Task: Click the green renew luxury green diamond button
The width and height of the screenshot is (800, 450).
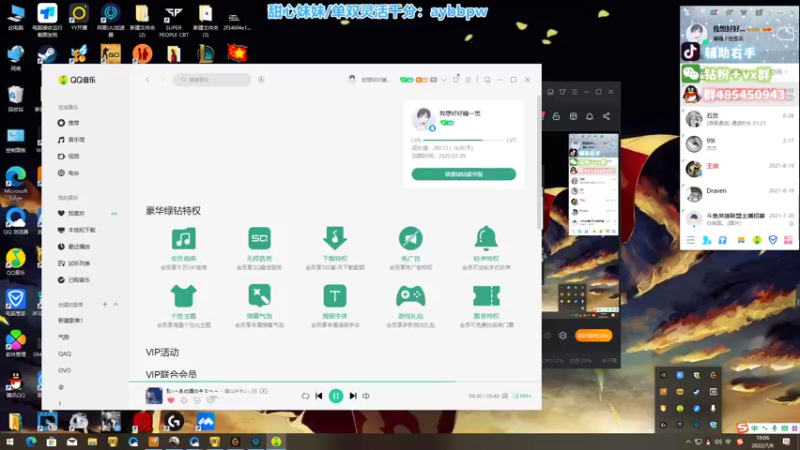Action: 464,174
